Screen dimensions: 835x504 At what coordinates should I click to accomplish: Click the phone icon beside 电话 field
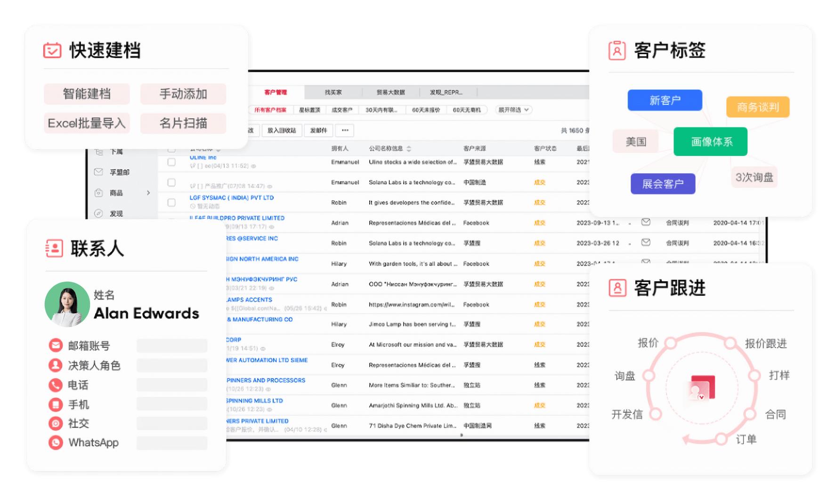coord(55,385)
